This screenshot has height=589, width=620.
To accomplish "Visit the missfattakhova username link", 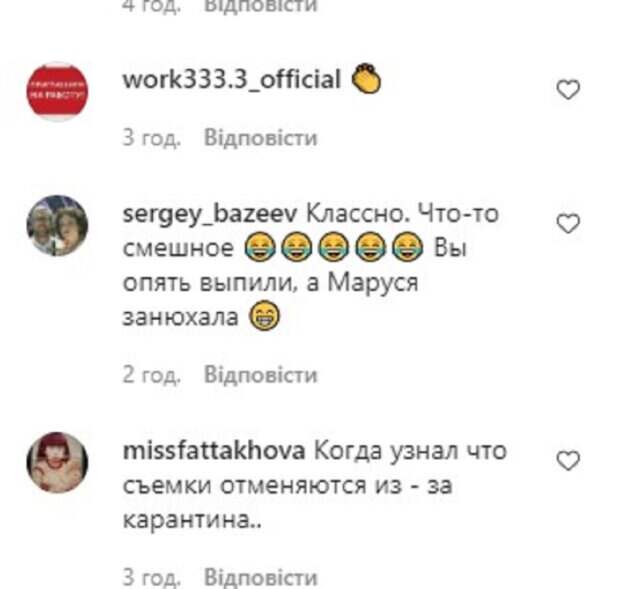I will tap(214, 451).
